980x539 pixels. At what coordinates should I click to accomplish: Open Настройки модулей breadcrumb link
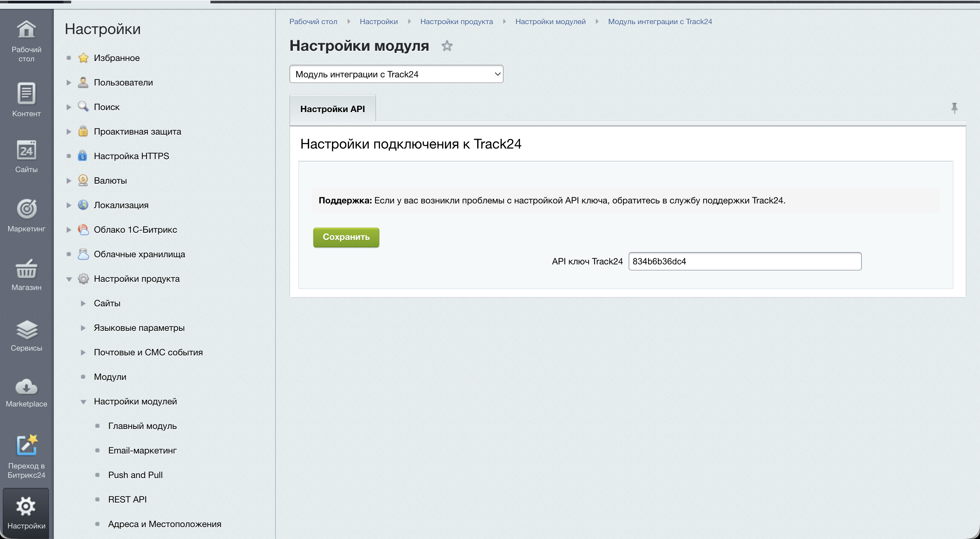point(550,21)
